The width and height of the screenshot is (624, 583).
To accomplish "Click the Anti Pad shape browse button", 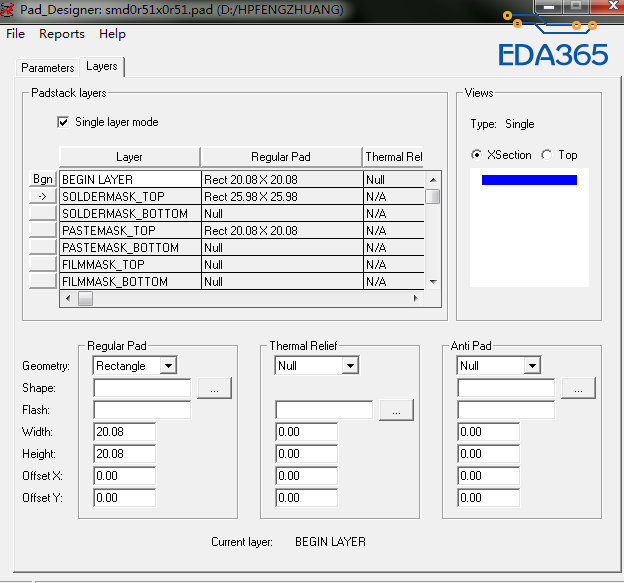I will pyautogui.click(x=578, y=388).
